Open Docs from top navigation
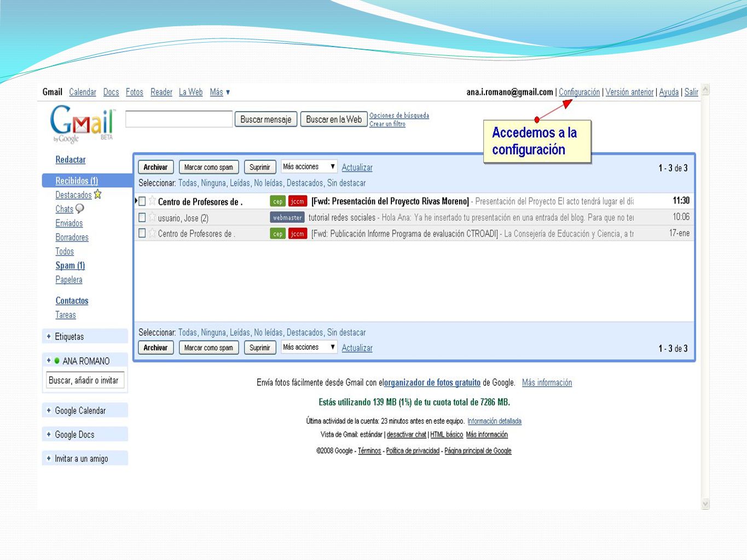The image size is (747, 560). pyautogui.click(x=111, y=92)
